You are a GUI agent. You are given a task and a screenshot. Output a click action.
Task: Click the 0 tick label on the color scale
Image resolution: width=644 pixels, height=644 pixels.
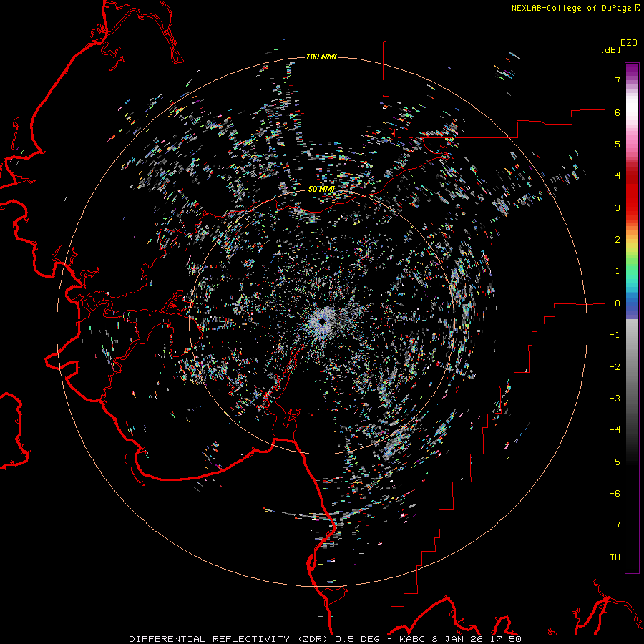point(618,303)
